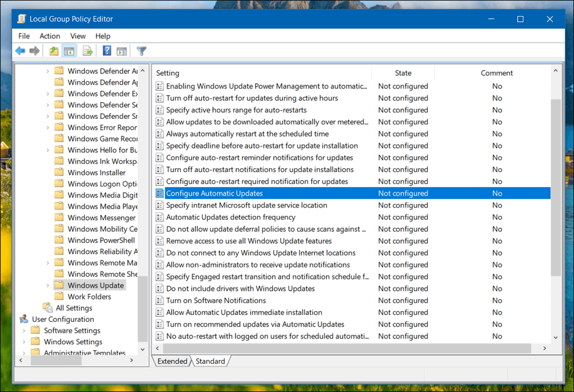The image size is (574, 392).
Task: Open the View menu
Action: pyautogui.click(x=78, y=36)
